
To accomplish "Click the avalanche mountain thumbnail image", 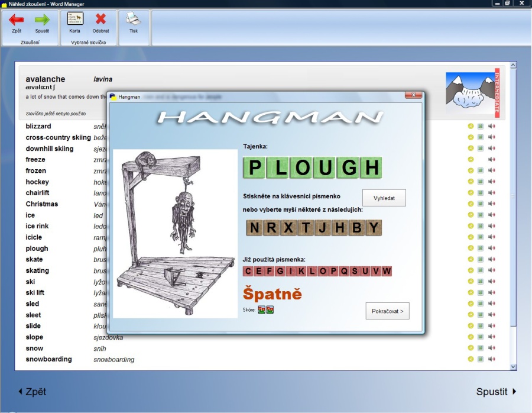I will click(x=470, y=91).
